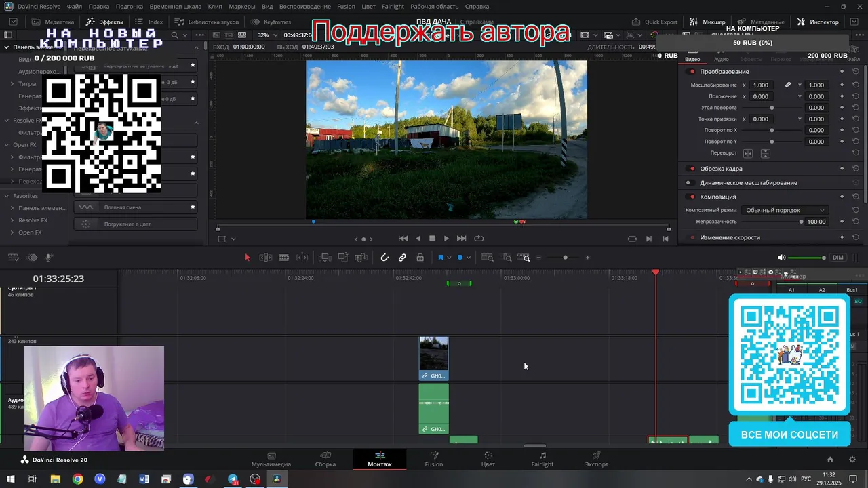
Task: Switch to the Монтаж page
Action: [380, 459]
